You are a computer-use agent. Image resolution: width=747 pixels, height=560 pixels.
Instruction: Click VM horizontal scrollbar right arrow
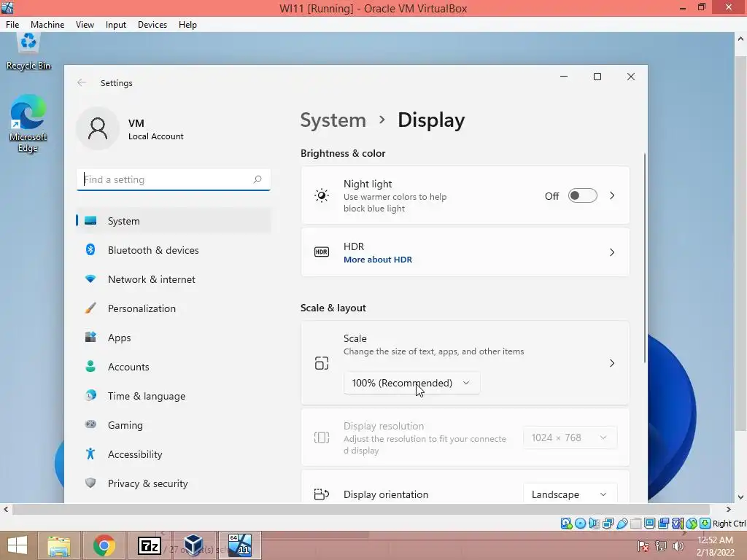[x=729, y=510]
